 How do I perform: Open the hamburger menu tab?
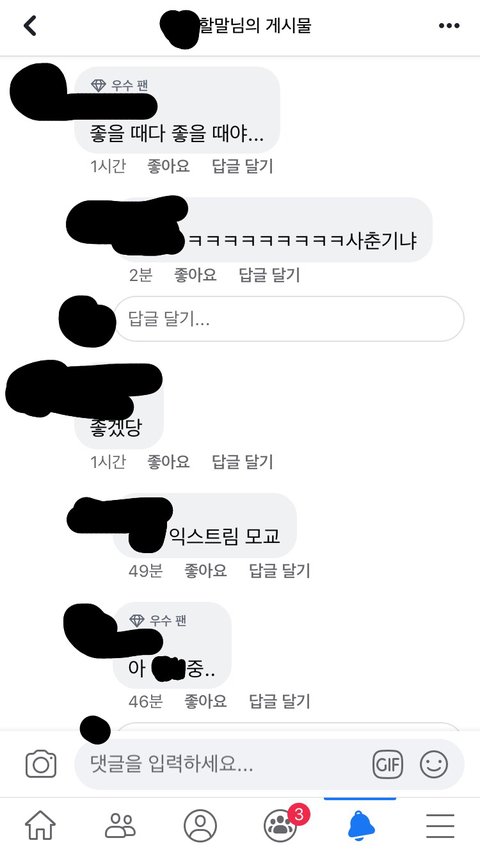click(x=440, y=826)
